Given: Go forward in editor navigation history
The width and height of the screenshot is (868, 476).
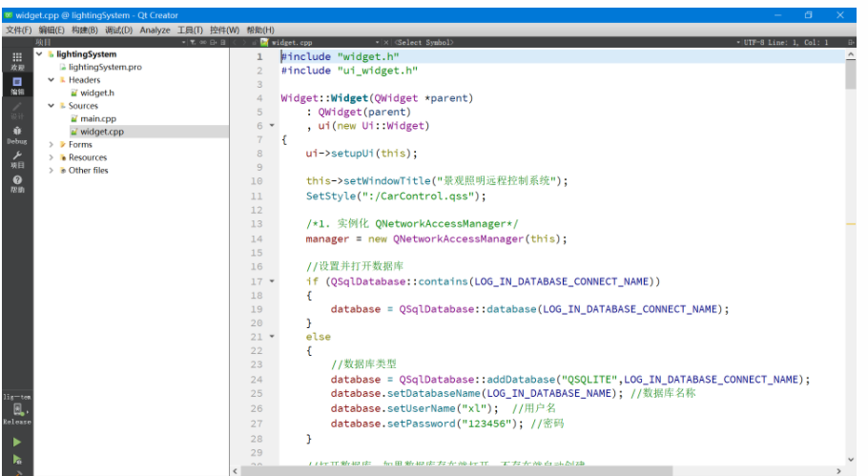Looking at the screenshot, I should 244,42.
